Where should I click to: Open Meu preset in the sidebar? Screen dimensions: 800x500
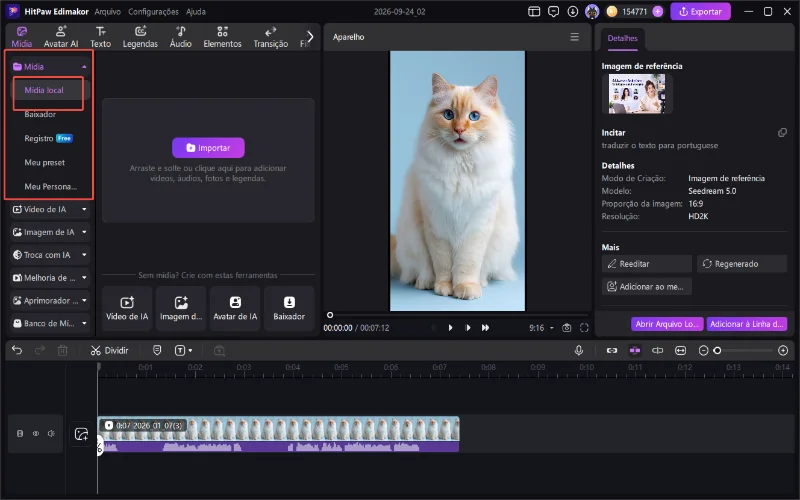point(44,162)
